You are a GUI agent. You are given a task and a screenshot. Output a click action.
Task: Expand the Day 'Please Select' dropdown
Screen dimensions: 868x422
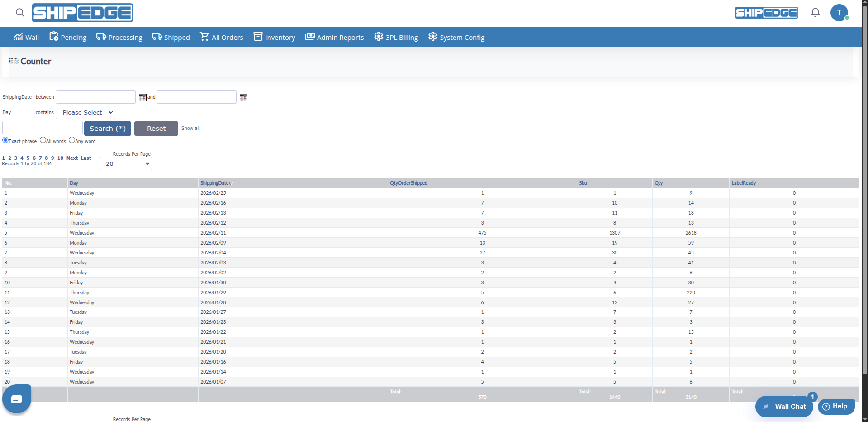point(85,112)
